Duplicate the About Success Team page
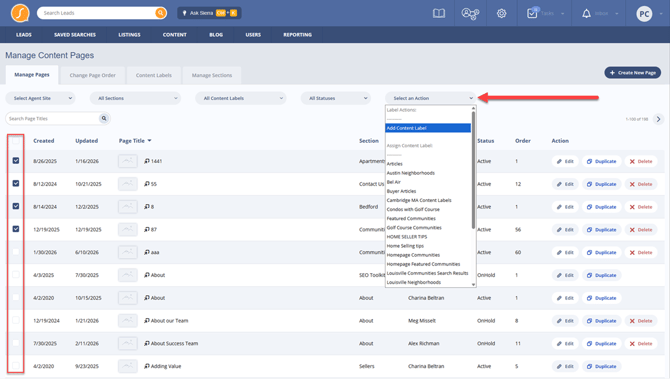 (x=601, y=344)
